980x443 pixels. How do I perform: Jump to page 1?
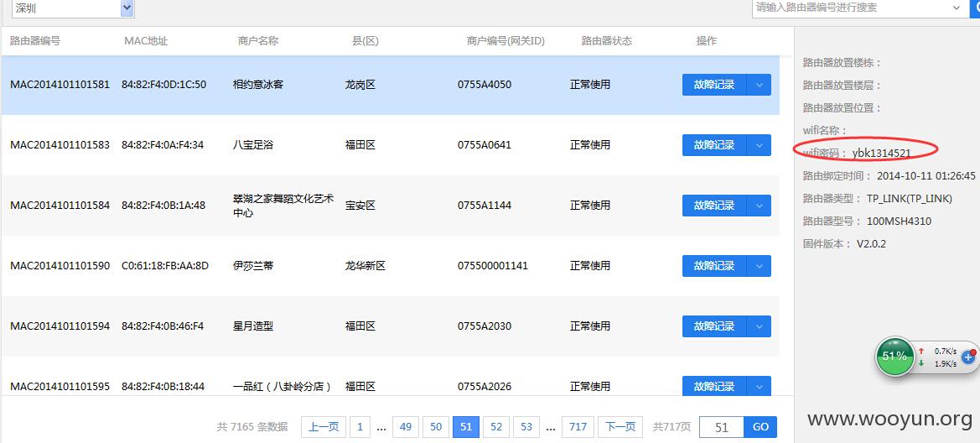(360, 427)
